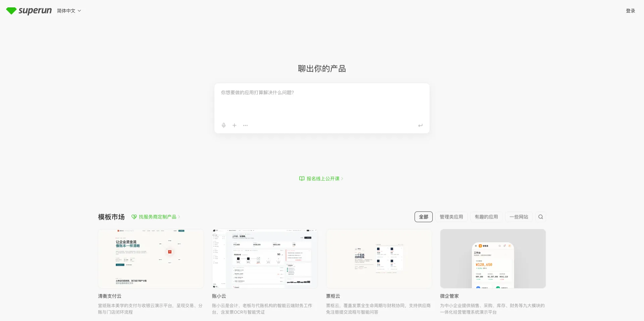Click the template search magnifier icon
The image size is (644, 321).
click(541, 217)
